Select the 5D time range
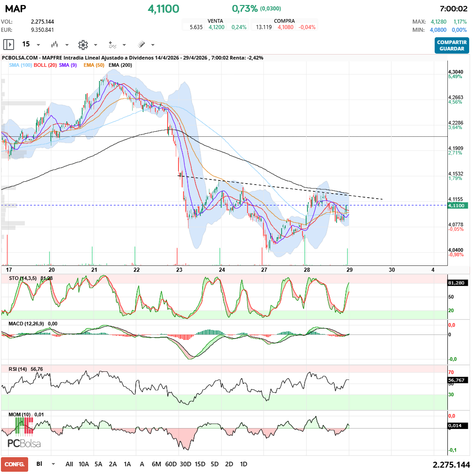This screenshot has height=474, width=476. tap(215, 464)
